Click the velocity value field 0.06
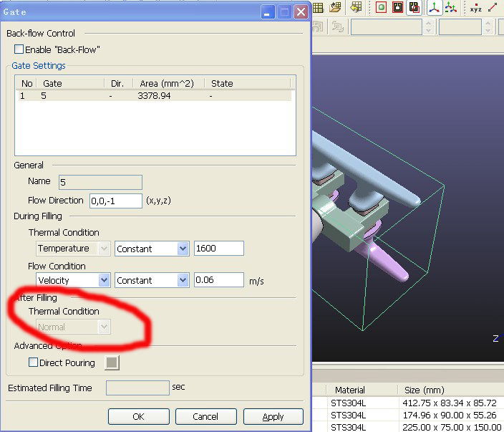The image size is (504, 432). (219, 280)
